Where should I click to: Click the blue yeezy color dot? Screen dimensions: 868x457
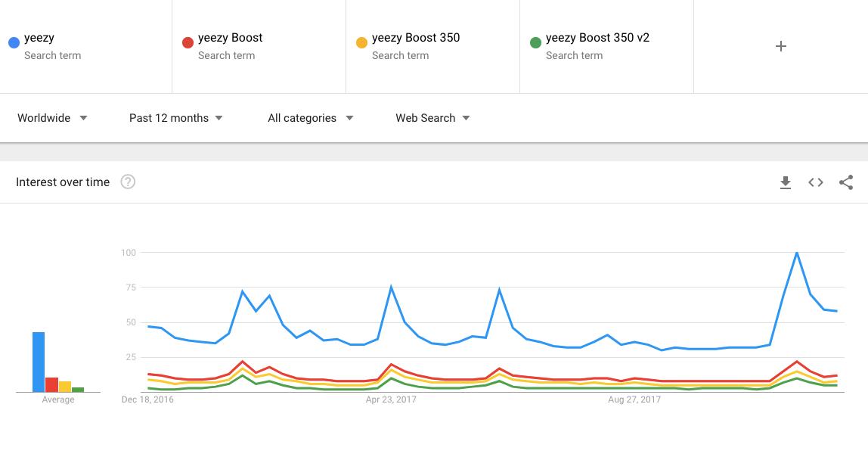point(14,42)
